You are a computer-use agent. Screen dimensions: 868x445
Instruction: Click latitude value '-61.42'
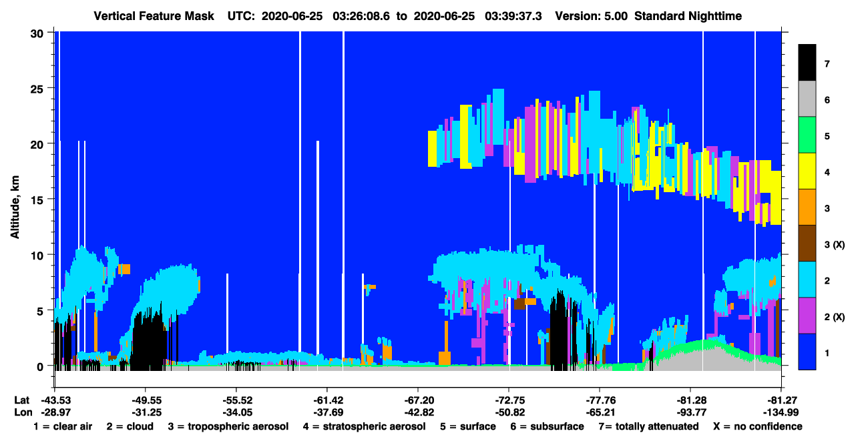pos(327,400)
